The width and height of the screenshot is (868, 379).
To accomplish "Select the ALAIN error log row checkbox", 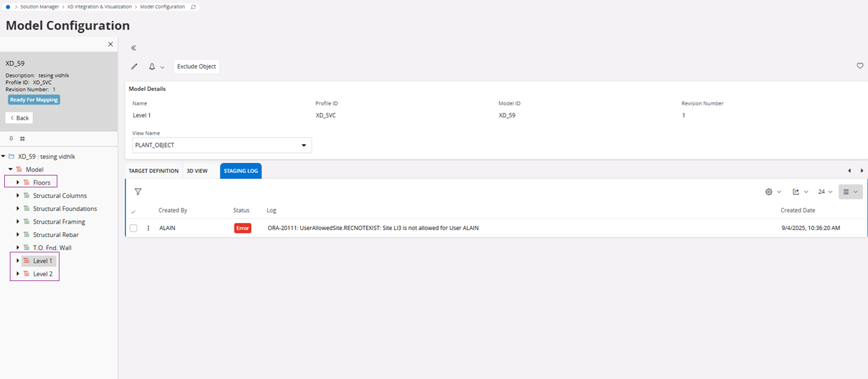I will [x=134, y=228].
